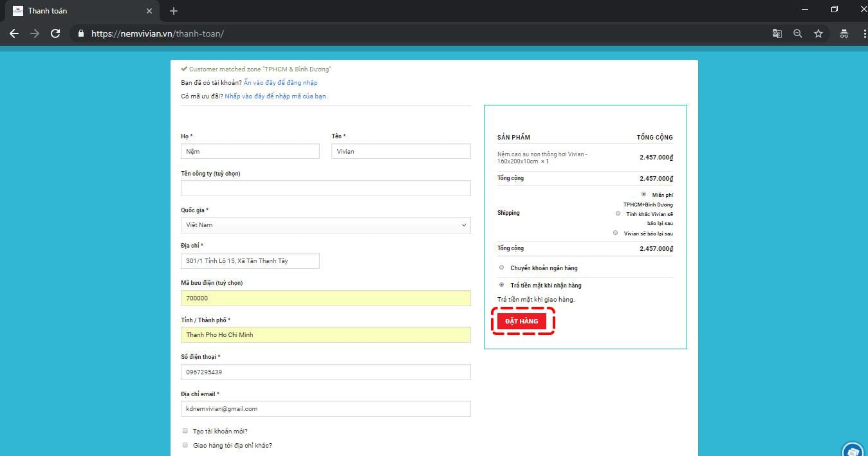Click the zoom magnifier icon in address bar
Screen dimensions: 868x456
(798, 33)
